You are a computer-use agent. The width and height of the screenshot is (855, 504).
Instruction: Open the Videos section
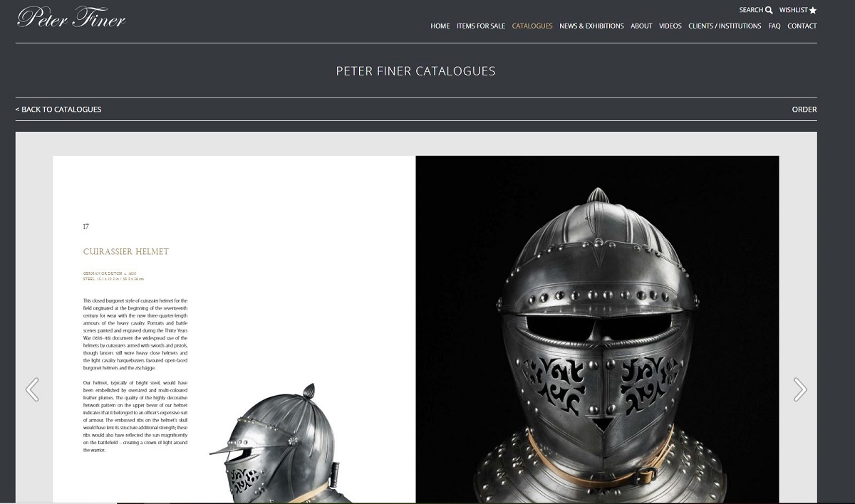coord(670,26)
